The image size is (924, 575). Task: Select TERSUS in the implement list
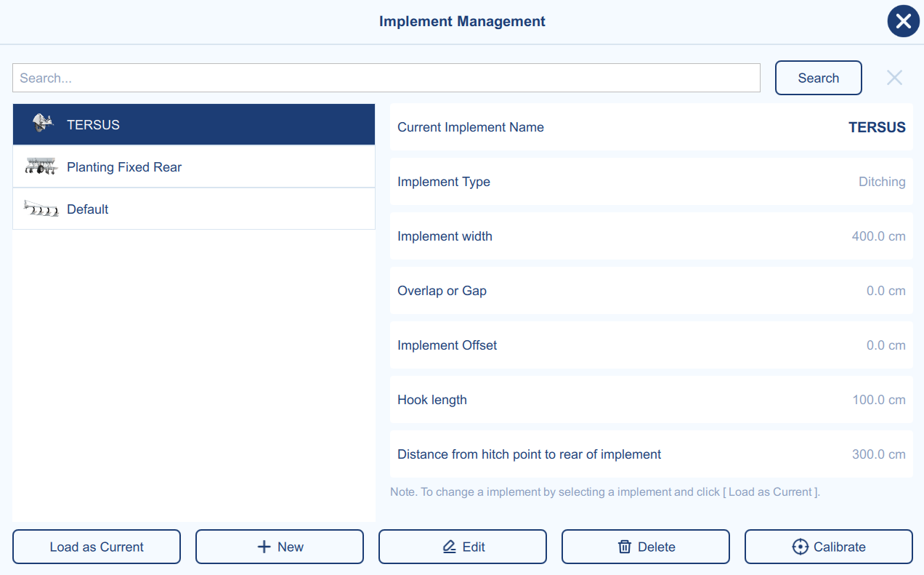pyautogui.click(x=194, y=124)
